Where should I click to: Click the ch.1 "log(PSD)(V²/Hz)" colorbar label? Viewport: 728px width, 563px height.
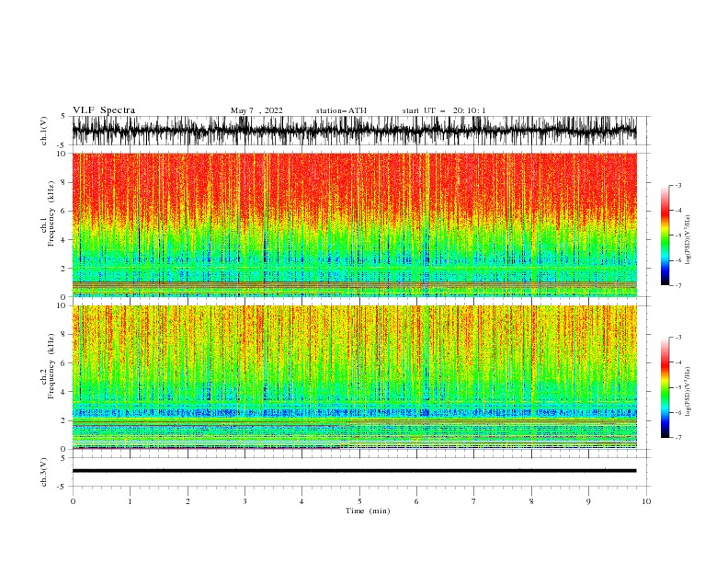click(x=688, y=240)
